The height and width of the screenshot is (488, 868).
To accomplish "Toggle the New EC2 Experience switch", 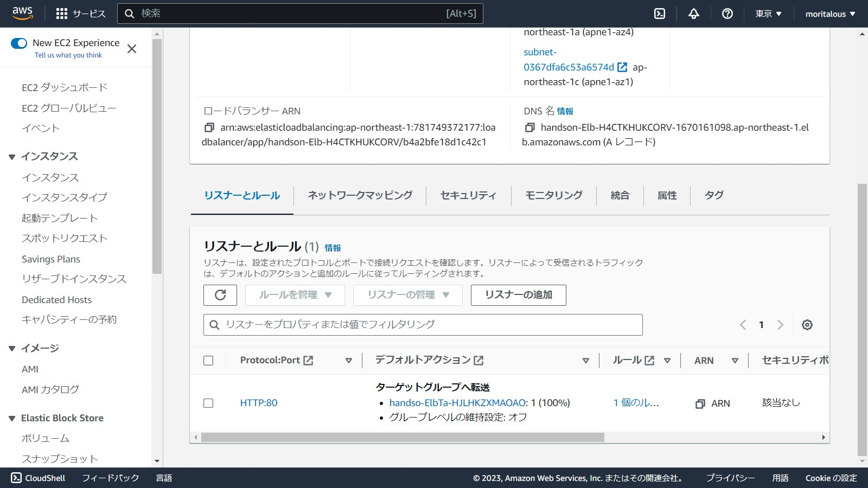I will (x=19, y=43).
